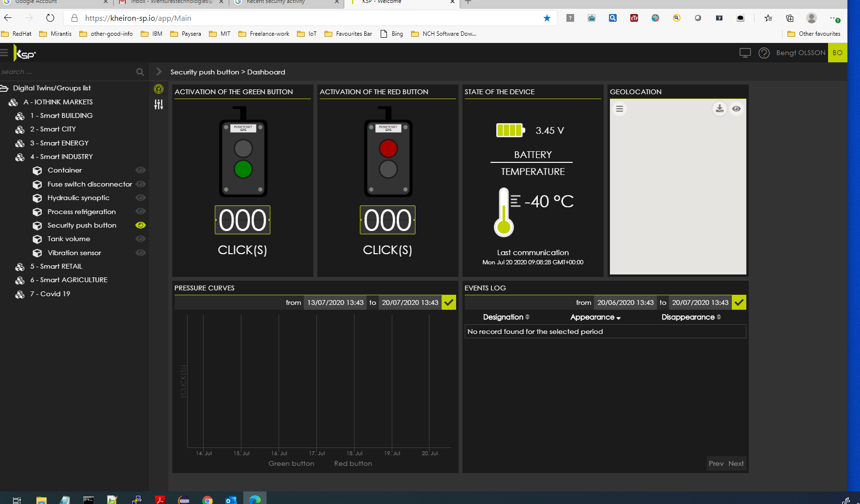Open the geolocation map hamburger menu
This screenshot has height=504, width=860.
(x=620, y=109)
